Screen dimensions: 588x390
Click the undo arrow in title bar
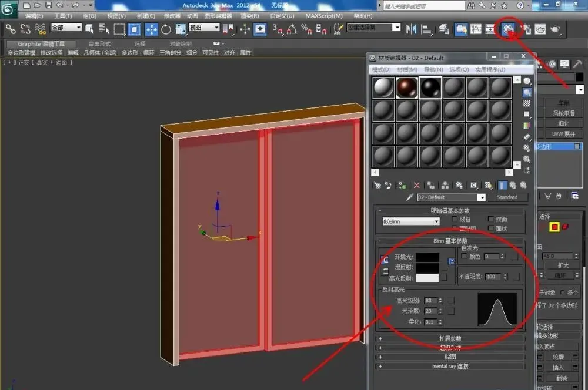tap(59, 5)
